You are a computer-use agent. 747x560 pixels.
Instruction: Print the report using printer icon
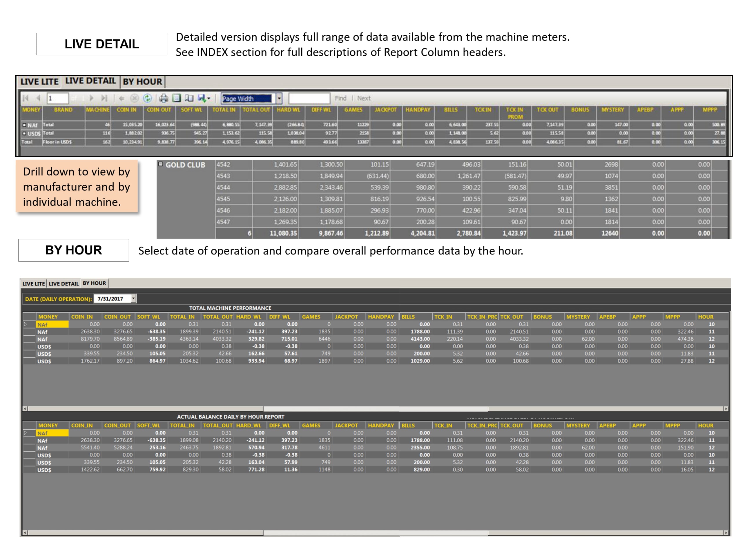click(x=164, y=98)
